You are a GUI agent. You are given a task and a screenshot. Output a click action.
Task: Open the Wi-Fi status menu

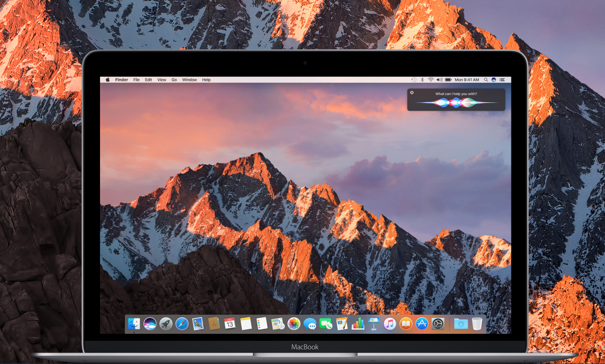coord(431,80)
